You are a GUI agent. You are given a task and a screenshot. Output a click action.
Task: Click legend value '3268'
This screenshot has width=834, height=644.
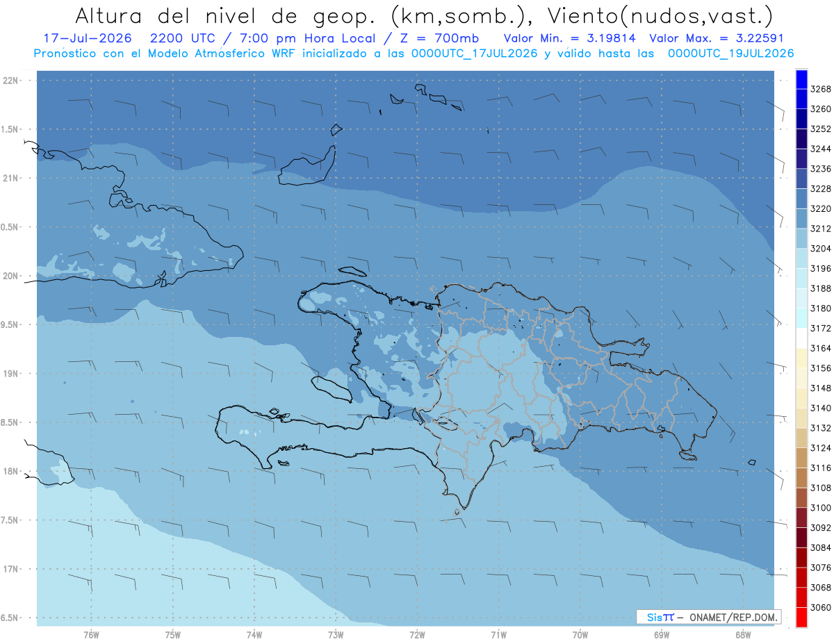pyautogui.click(x=821, y=89)
